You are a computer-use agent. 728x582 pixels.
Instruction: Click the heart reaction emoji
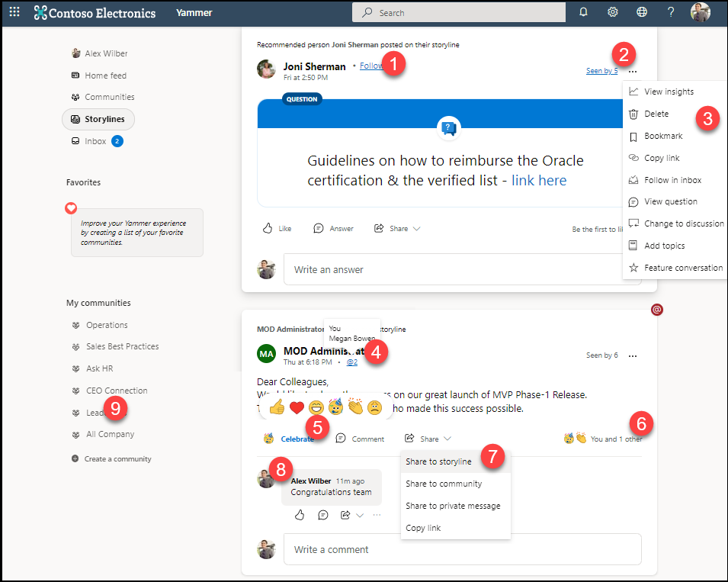click(x=297, y=407)
